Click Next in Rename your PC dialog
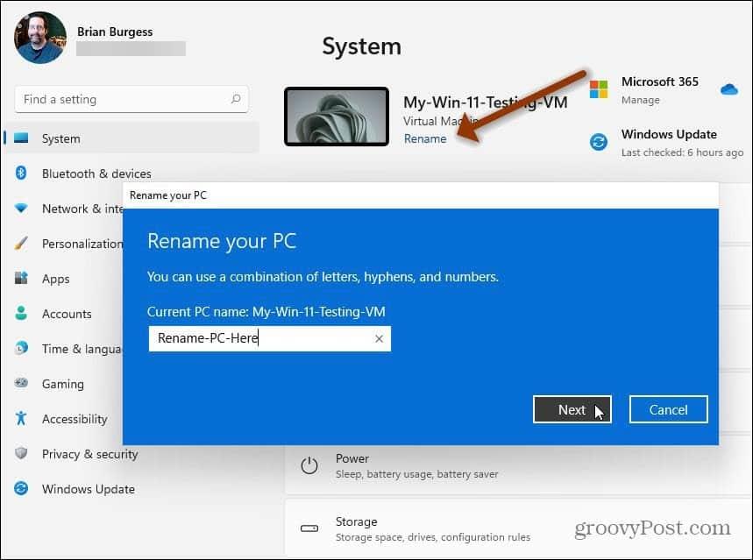Viewport: 753px width, 560px height. (x=572, y=409)
